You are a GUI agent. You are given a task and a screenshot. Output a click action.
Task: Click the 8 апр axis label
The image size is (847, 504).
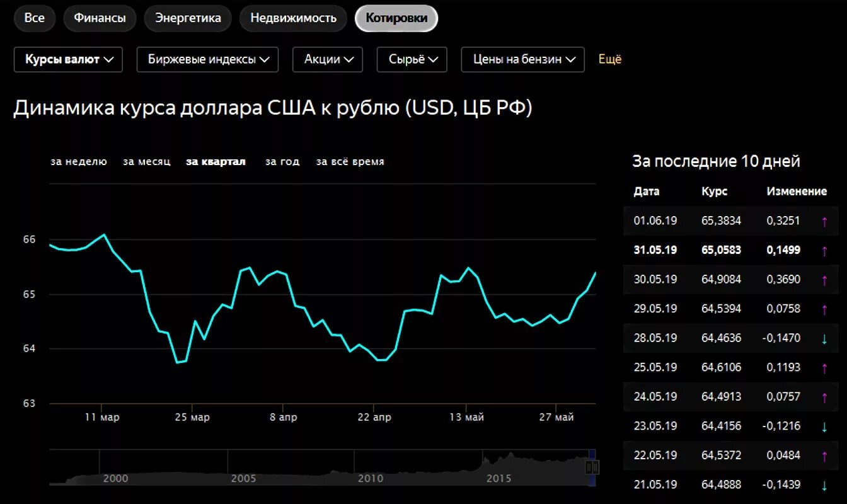pyautogui.click(x=283, y=418)
